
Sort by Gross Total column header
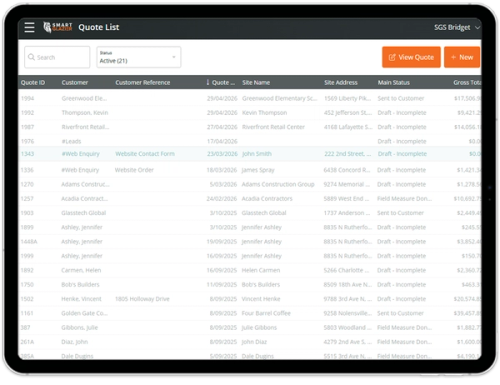pos(467,83)
